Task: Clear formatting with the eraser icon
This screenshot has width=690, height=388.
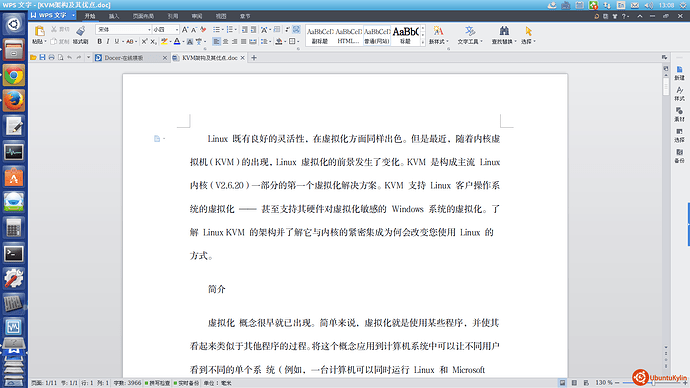Action: click(203, 29)
